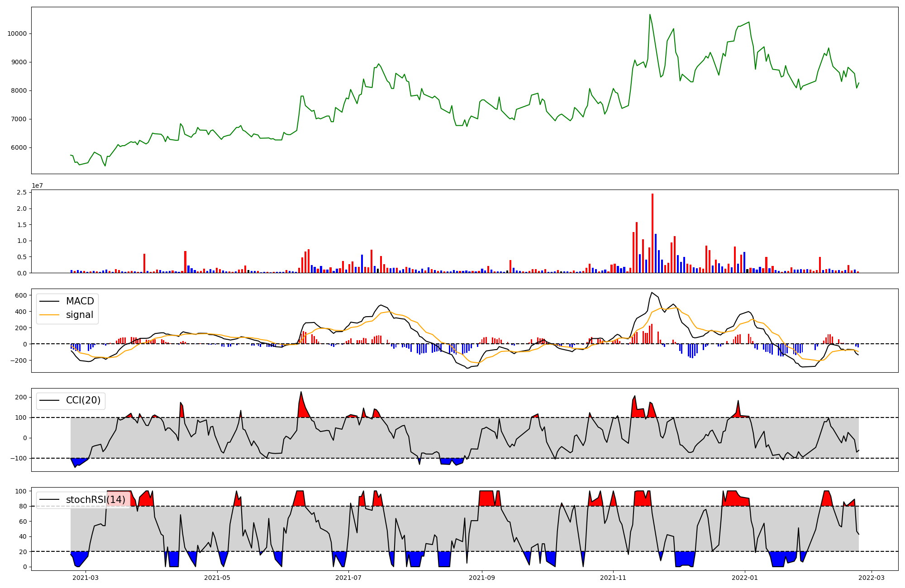The height and width of the screenshot is (588, 905).
Task: Click the 2.5 volume axis tick
Action: [21, 193]
